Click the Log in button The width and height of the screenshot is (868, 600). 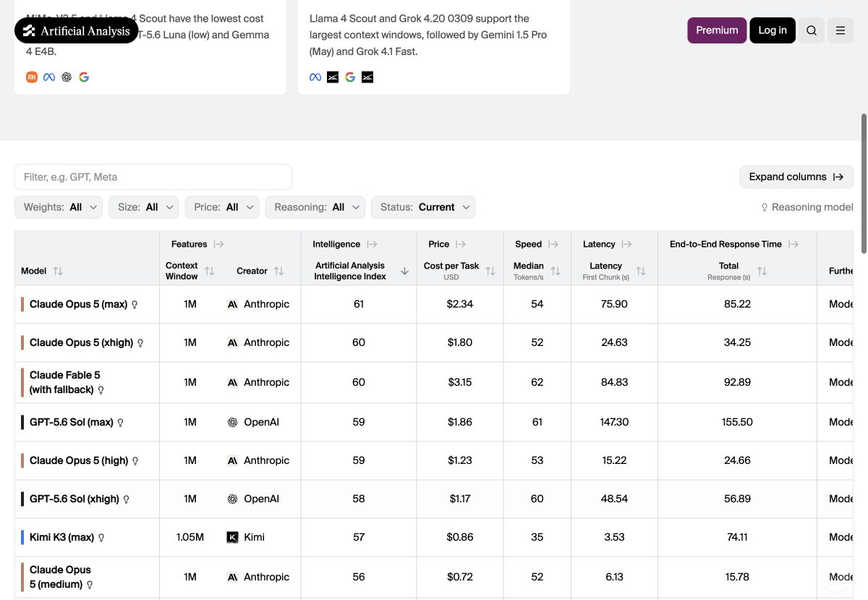point(773,30)
